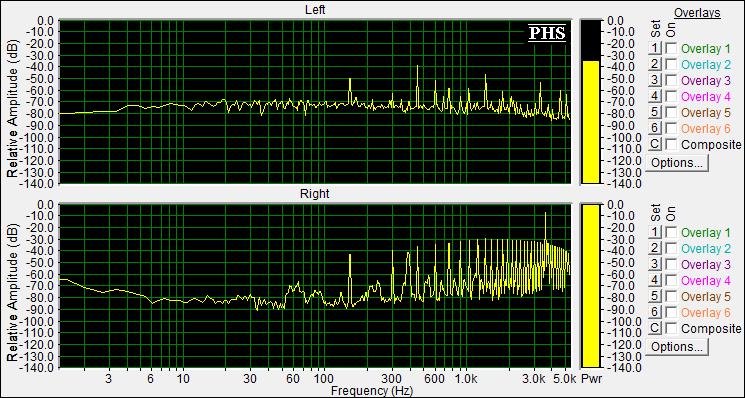This screenshot has width=745, height=398.
Task: Click the Left channel's C composite set button
Action: click(x=655, y=144)
